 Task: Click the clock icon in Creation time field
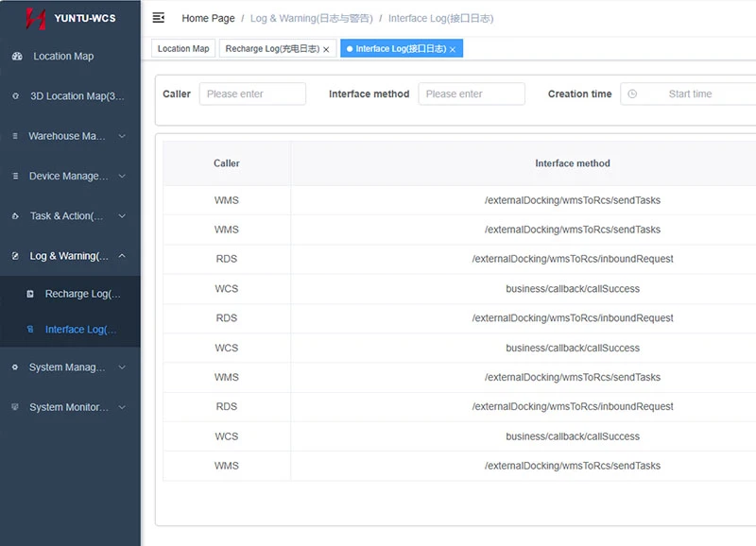click(x=632, y=94)
